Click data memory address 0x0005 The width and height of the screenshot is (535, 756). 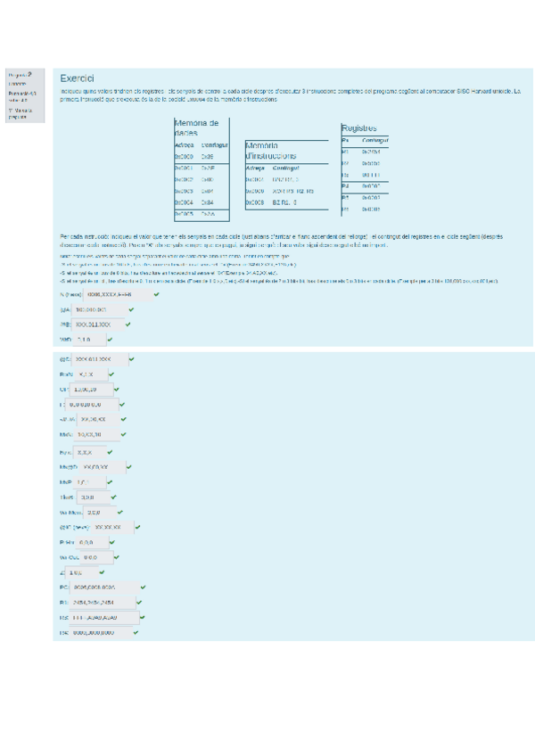[x=184, y=214]
